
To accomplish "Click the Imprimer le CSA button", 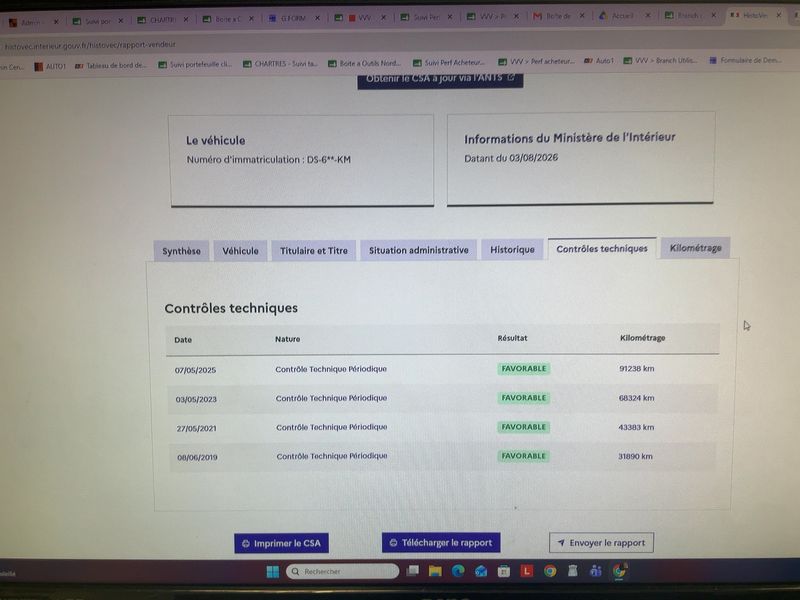I will click(x=281, y=543).
